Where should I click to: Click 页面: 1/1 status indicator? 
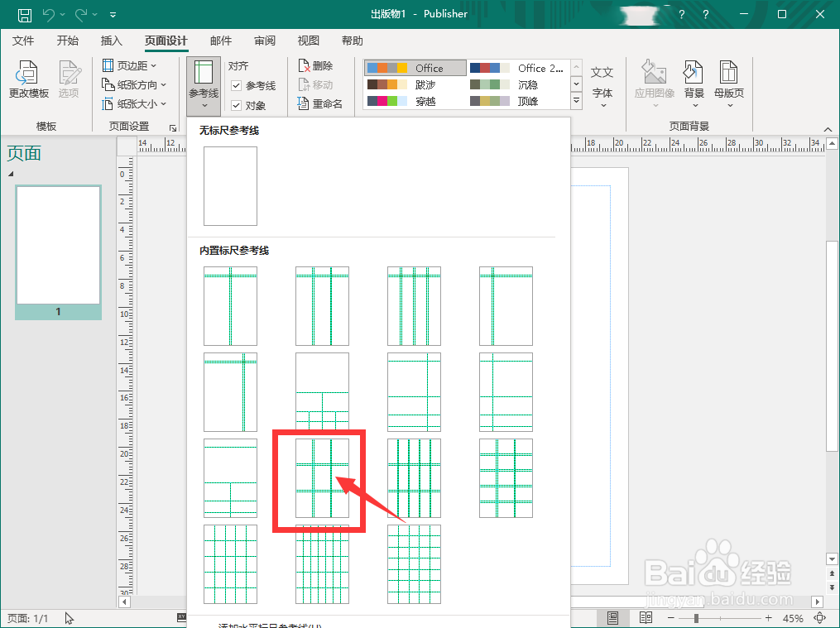click(x=28, y=618)
